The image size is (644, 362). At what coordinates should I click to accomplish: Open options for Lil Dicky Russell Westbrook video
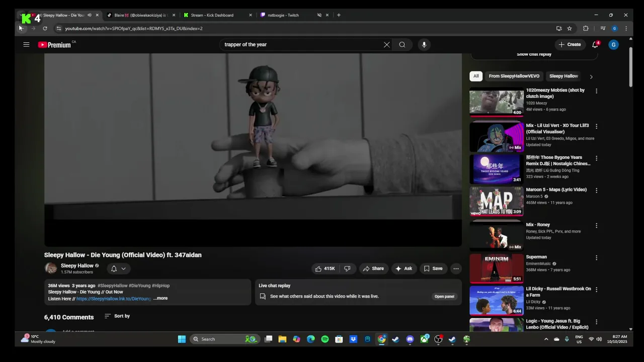click(596, 290)
